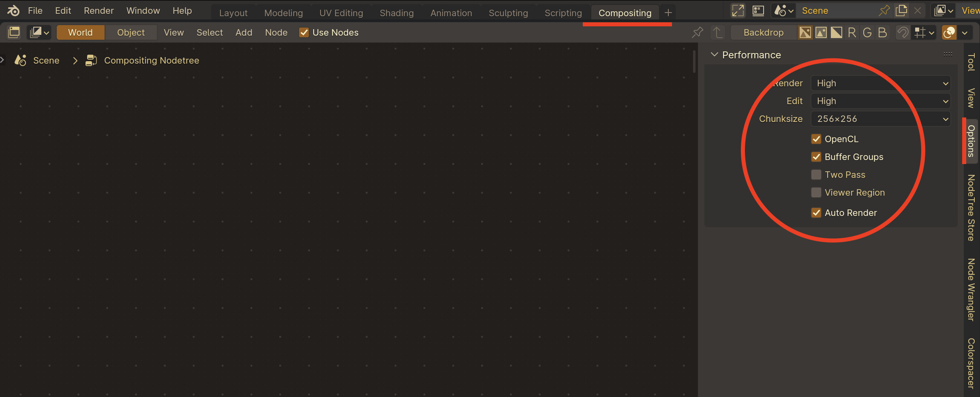Image resolution: width=980 pixels, height=397 pixels.
Task: Disable the OpenCL checkbox
Action: (816, 139)
